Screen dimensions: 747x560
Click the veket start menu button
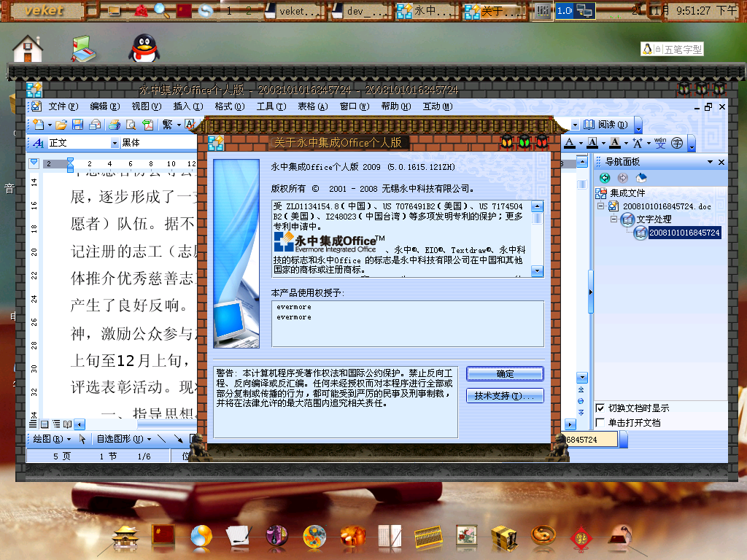tap(43, 10)
